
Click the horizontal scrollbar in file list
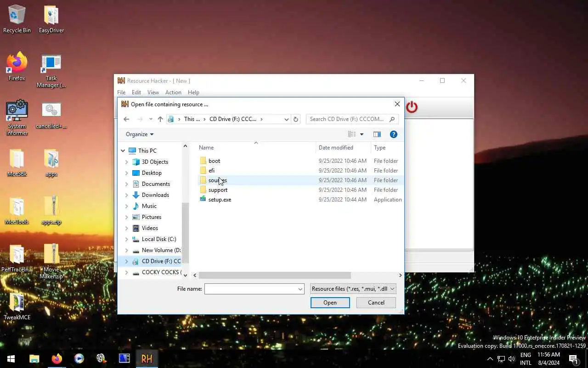tap(275, 276)
